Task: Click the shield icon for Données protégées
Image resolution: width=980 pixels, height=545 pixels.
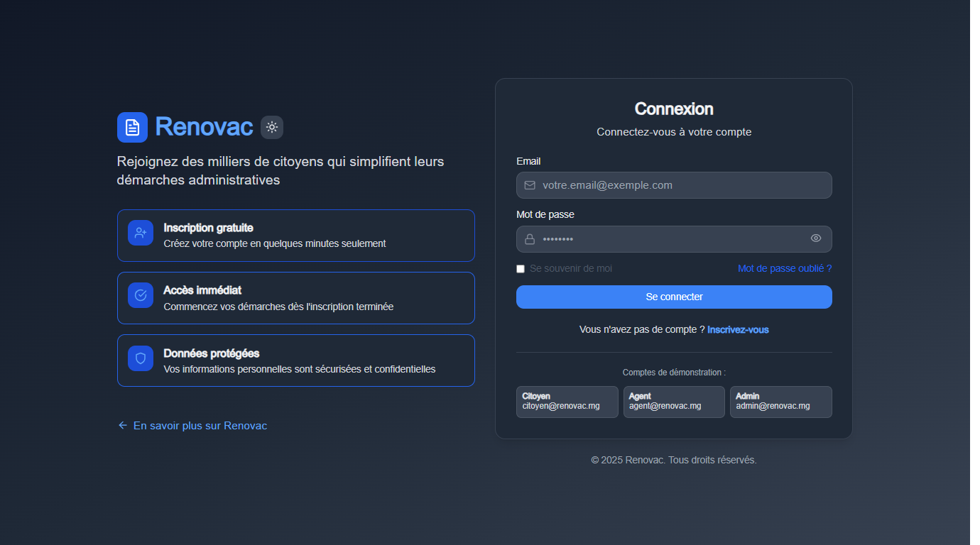Action: pos(141,358)
